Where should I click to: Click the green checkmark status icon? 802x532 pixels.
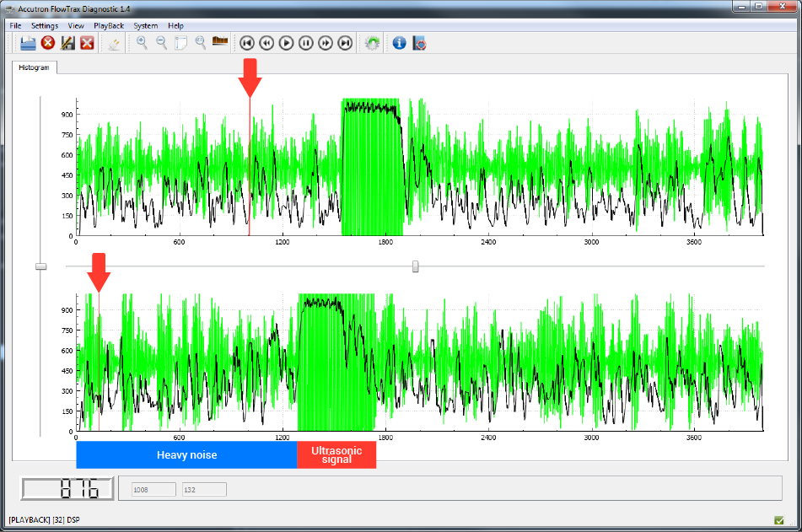coord(778,519)
